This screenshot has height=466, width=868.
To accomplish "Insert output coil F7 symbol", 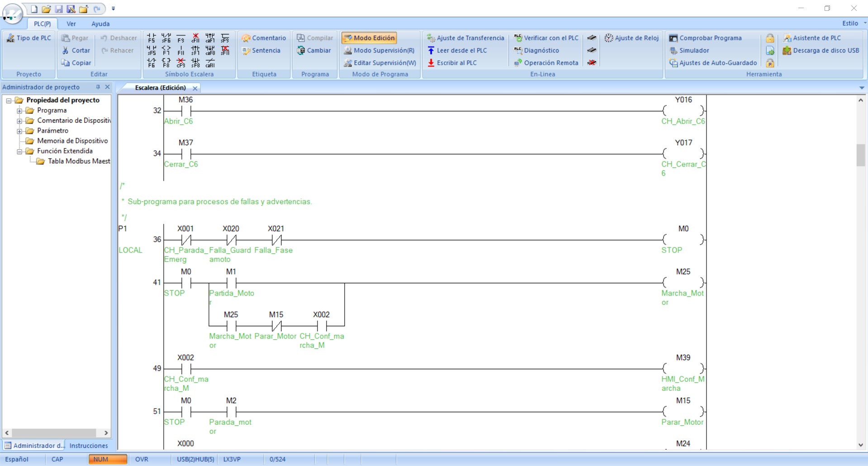I will 166,50.
